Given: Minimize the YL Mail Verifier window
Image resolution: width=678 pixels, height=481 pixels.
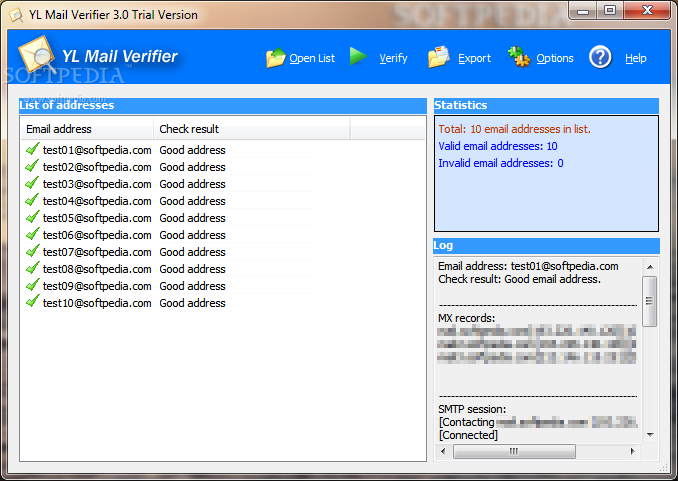Looking at the screenshot, I should point(583,10).
